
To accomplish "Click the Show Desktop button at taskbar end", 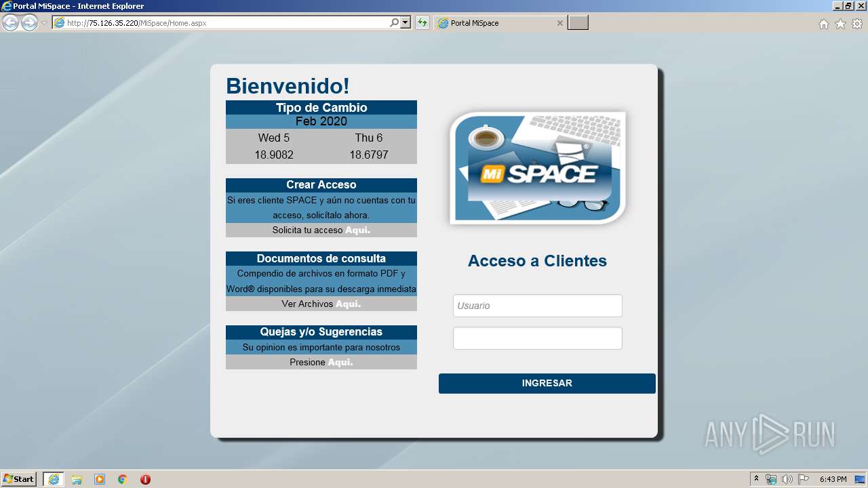I will click(860, 479).
